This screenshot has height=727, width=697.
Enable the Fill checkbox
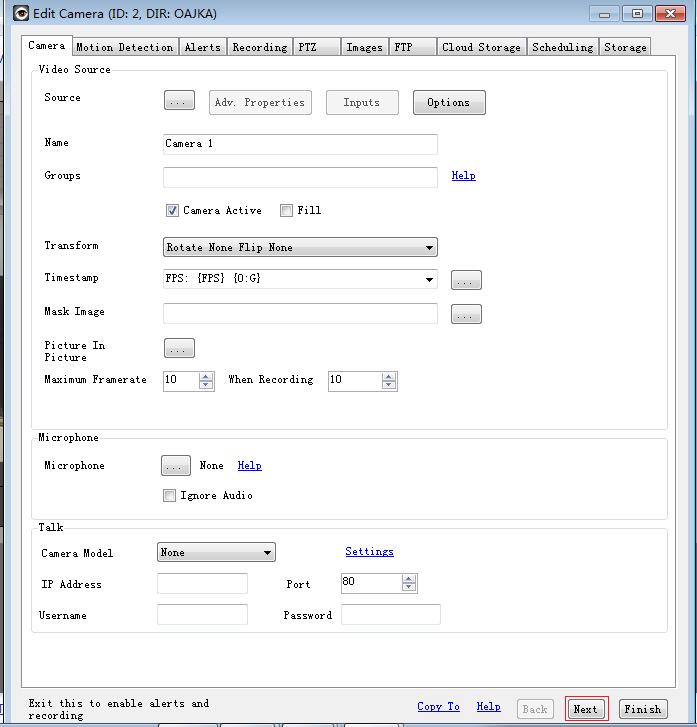287,211
